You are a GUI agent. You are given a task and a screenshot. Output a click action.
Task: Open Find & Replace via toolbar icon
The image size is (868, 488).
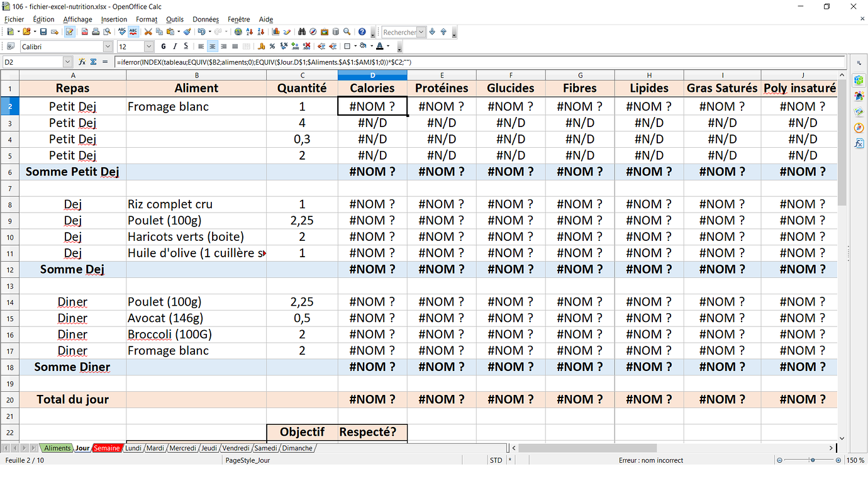click(303, 32)
